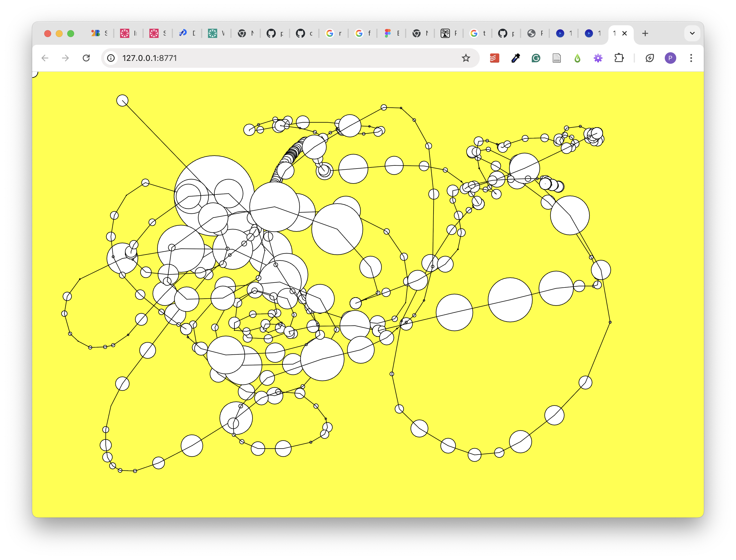The height and width of the screenshot is (560, 736).
Task: Open the purple gear extension
Action: click(x=598, y=58)
